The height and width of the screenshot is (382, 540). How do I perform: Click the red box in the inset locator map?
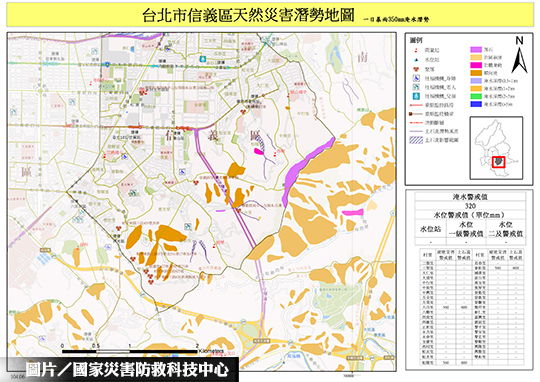(x=498, y=162)
